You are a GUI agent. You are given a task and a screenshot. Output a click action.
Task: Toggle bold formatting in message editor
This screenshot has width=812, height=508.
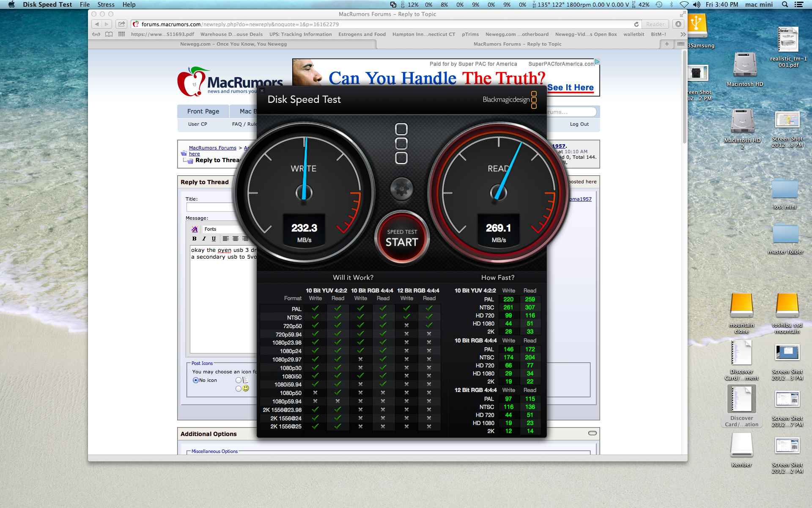click(195, 239)
